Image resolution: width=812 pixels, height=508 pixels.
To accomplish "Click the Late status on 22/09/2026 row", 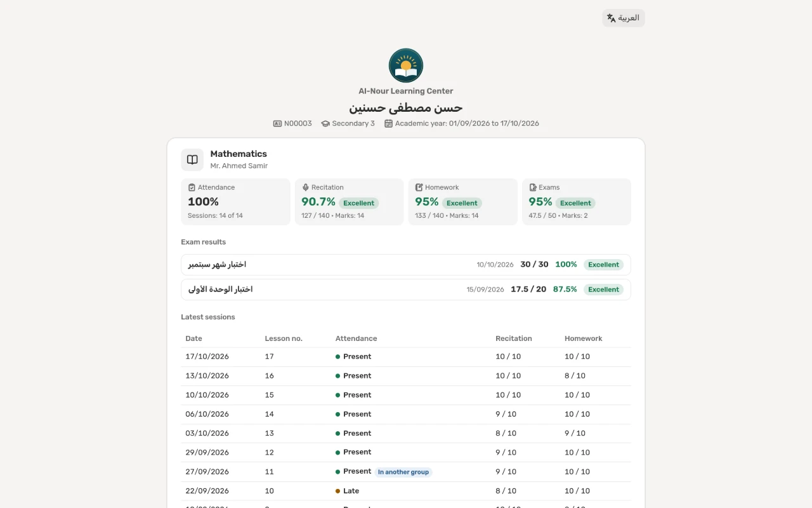I will click(351, 491).
